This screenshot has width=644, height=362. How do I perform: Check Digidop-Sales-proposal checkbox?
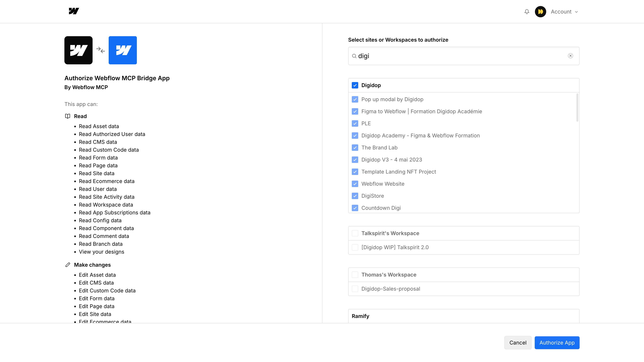coord(355,289)
